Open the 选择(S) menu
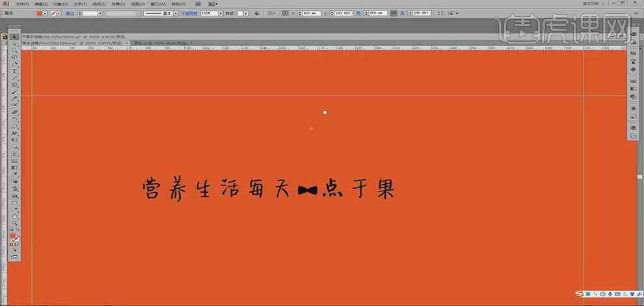This screenshot has width=644, height=306. coord(99,4)
